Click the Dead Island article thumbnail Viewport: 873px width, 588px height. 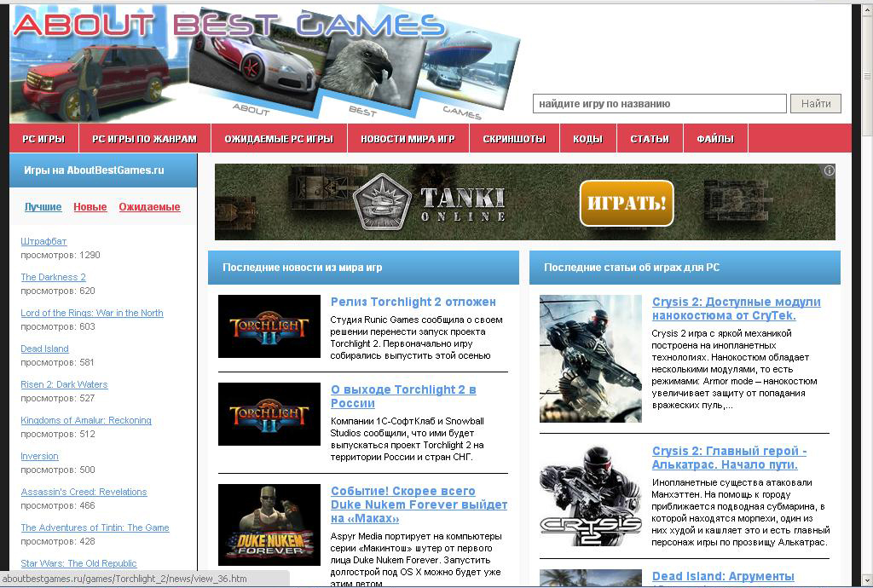click(590, 578)
